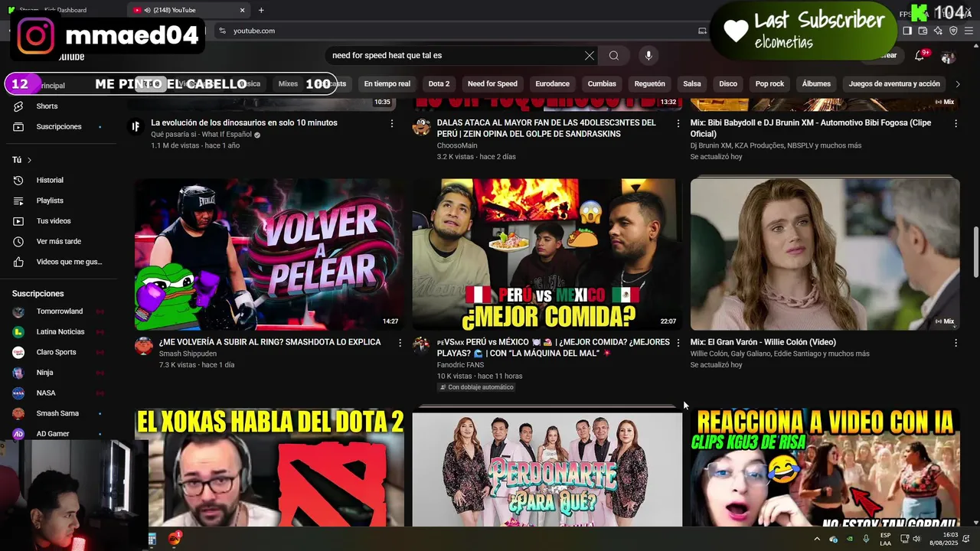The width and height of the screenshot is (980, 551).
Task: Open REACCIONA A VIDEO CON IA thumbnail
Action: (x=825, y=468)
